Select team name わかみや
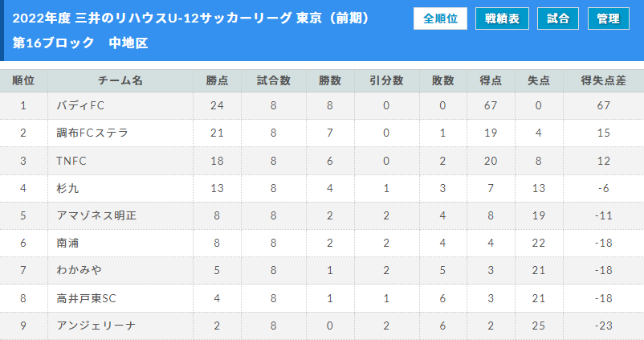 [x=79, y=270]
